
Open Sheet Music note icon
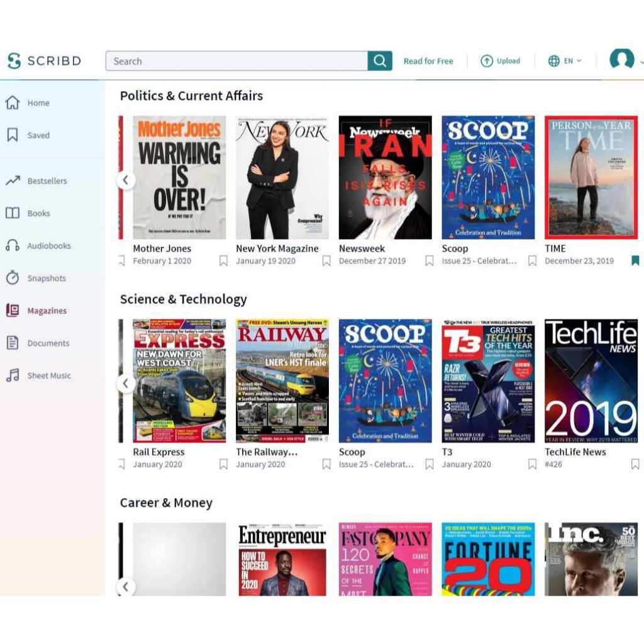point(13,375)
